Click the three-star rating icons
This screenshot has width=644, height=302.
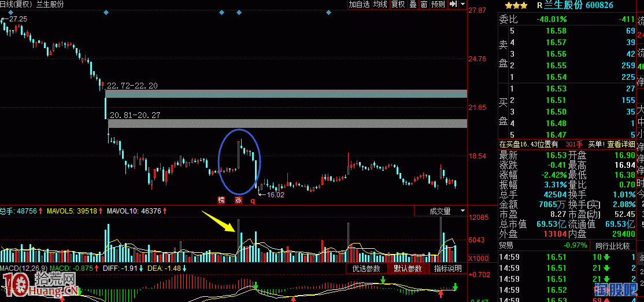click(x=516, y=5)
